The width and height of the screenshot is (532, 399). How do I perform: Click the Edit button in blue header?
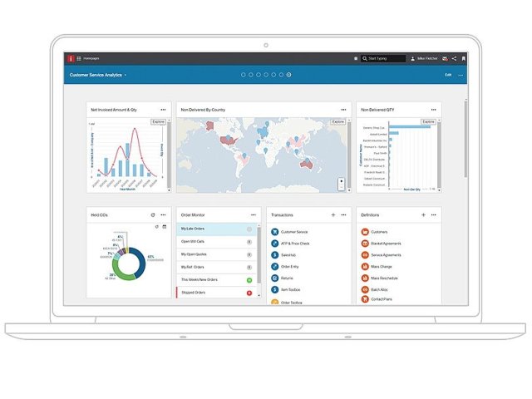pos(448,75)
